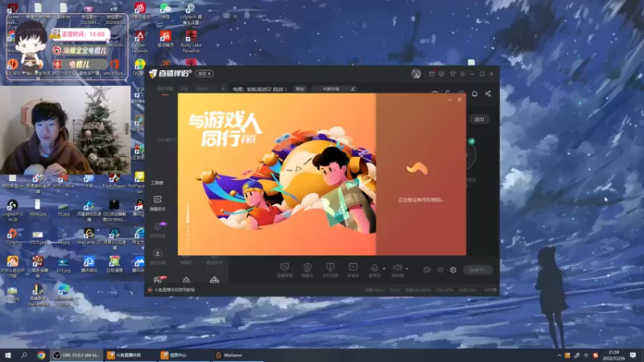
Task: Open the 弹幕助手 tool in left sidebar
Action: pyautogui.click(x=157, y=204)
